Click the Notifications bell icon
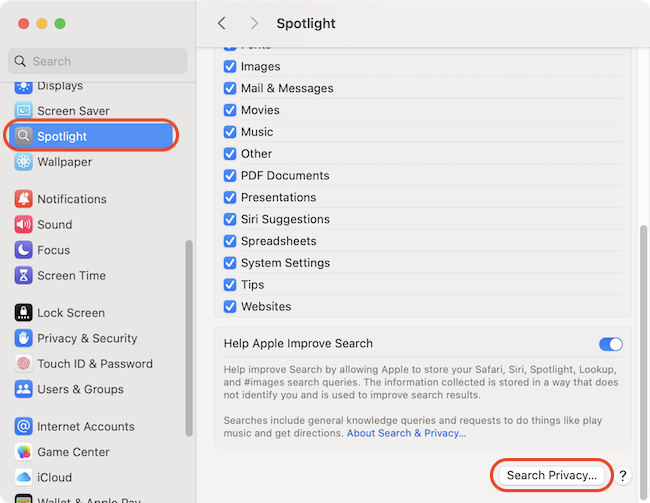650x503 pixels. pos(24,199)
